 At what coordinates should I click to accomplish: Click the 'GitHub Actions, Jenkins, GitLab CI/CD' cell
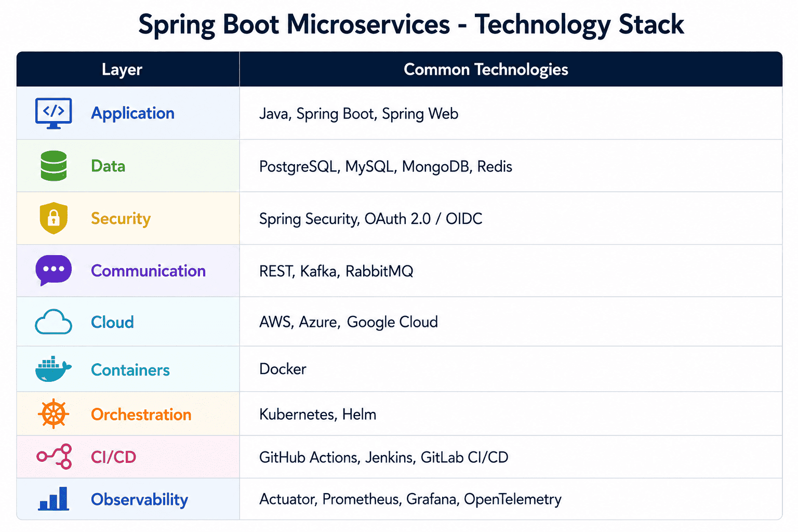click(511, 457)
